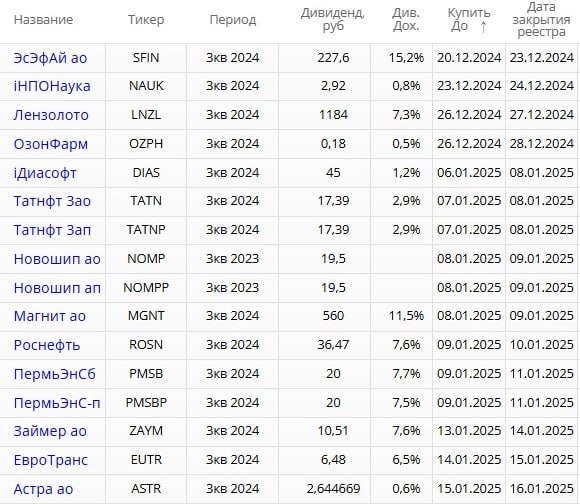Open the ПермьЭнСб link
580x504 pixels.
54,374
